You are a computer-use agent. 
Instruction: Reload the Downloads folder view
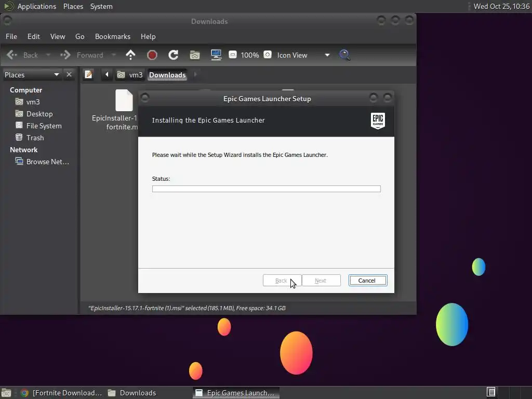[x=174, y=55]
